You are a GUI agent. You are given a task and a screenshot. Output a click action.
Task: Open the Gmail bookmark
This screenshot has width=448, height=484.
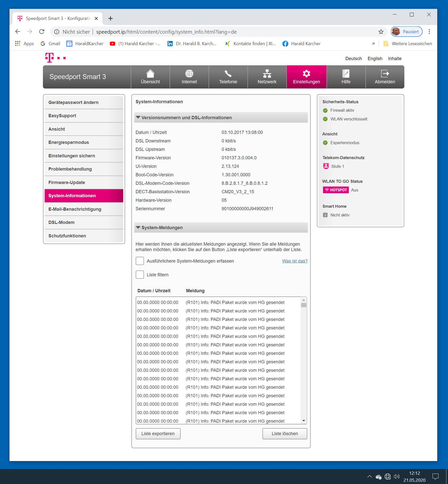pos(50,44)
